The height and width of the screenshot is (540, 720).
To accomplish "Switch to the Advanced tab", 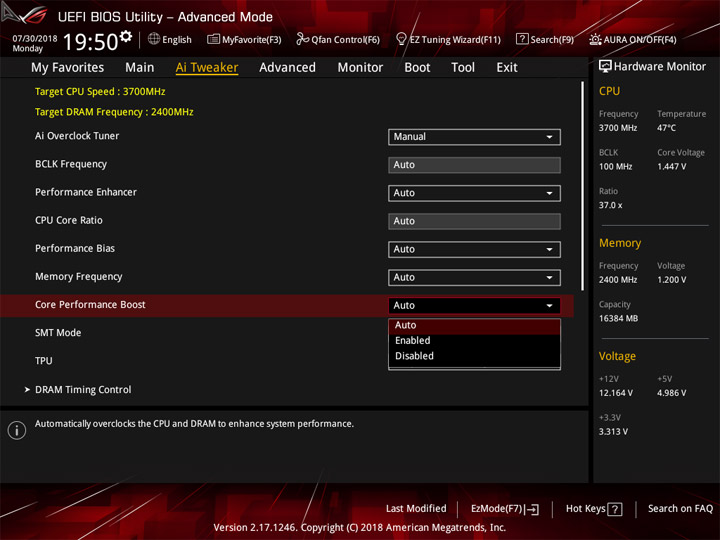I will coord(287,68).
